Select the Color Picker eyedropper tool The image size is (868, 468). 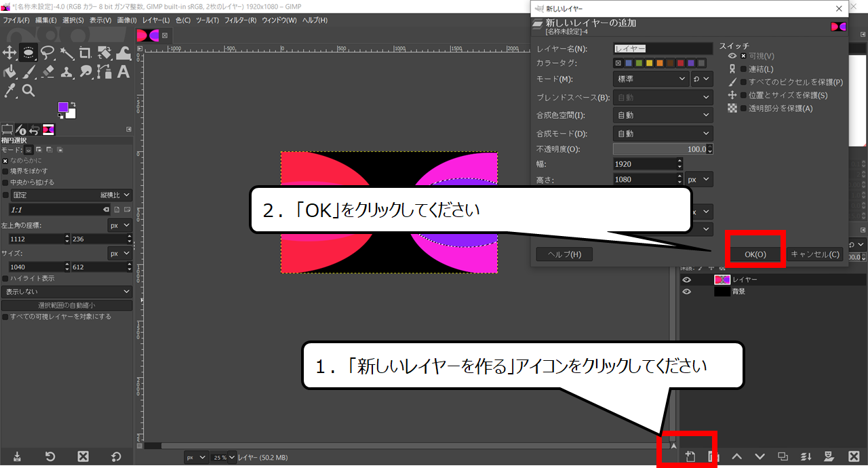(9, 90)
